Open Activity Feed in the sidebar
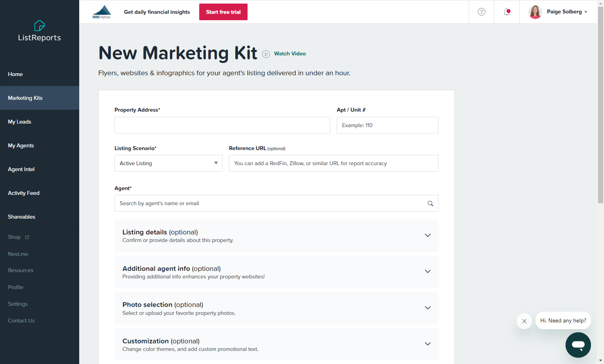 point(40,193)
